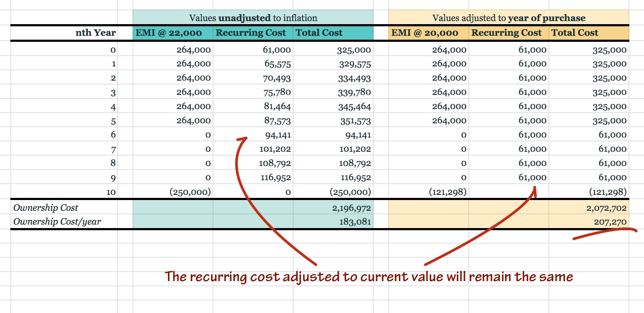This screenshot has width=644, height=313.
Task: Click the 116,952 recurring cost in year 9
Action: pyautogui.click(x=276, y=177)
